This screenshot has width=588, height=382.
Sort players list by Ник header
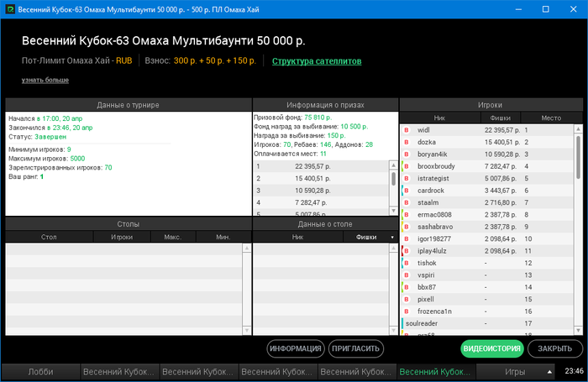click(x=440, y=118)
